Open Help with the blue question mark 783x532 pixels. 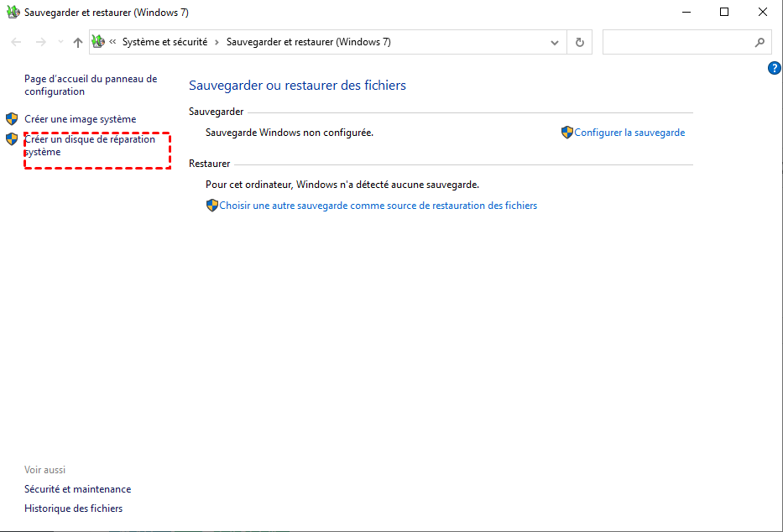(x=775, y=68)
